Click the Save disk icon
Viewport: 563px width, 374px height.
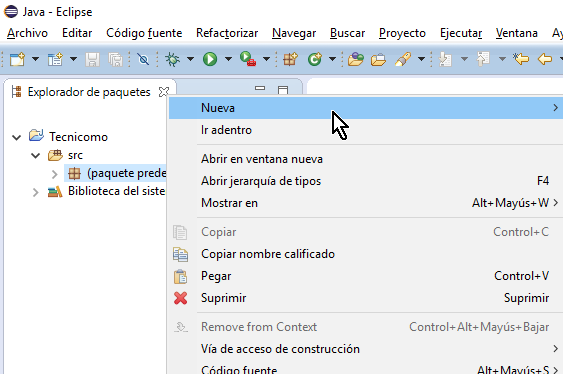pyautogui.click(x=92, y=59)
